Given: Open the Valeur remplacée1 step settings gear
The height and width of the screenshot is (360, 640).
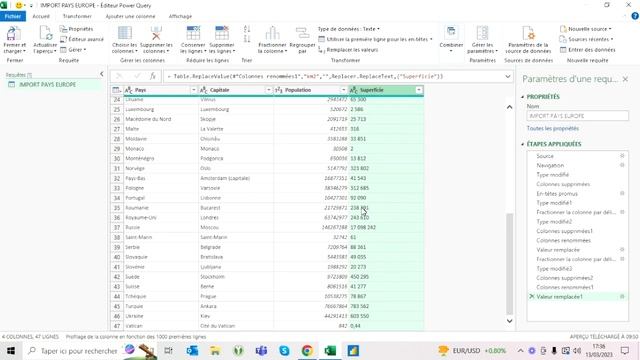Looking at the screenshot, I should coord(622,297).
